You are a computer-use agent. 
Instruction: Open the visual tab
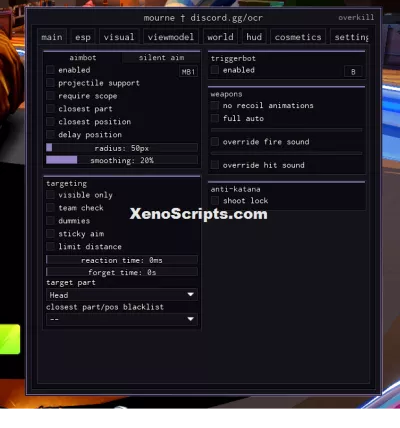[119, 37]
